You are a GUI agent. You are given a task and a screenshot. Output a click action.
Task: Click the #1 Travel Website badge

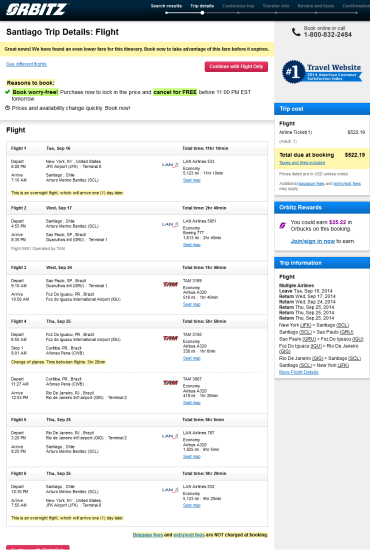pyautogui.click(x=322, y=72)
